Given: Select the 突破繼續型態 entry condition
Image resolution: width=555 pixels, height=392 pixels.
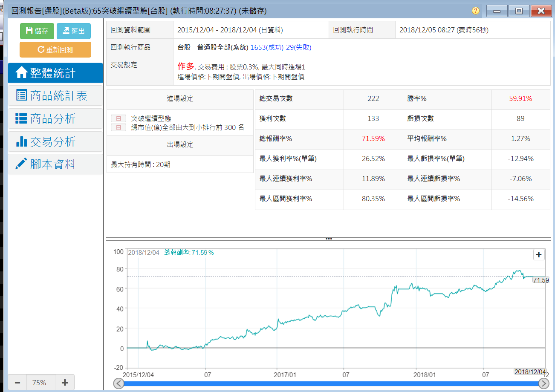Looking at the screenshot, I should pos(151,118).
